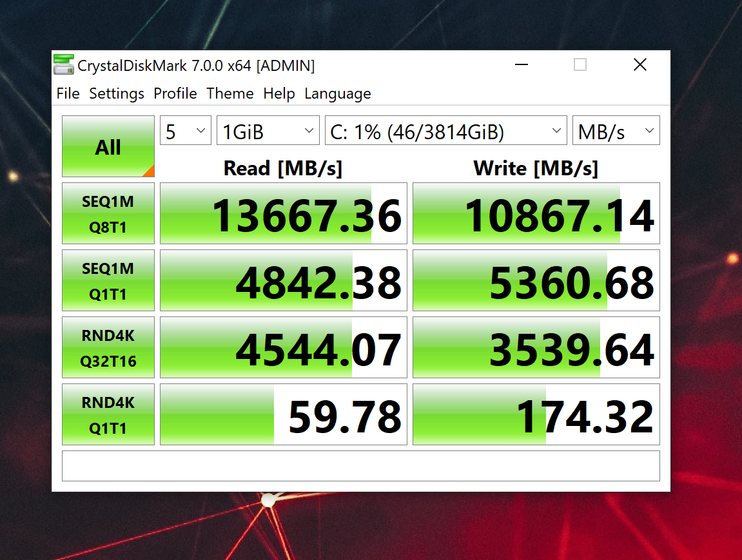Viewport: 742px width, 560px height.
Task: Open the Language menu
Action: tap(337, 93)
